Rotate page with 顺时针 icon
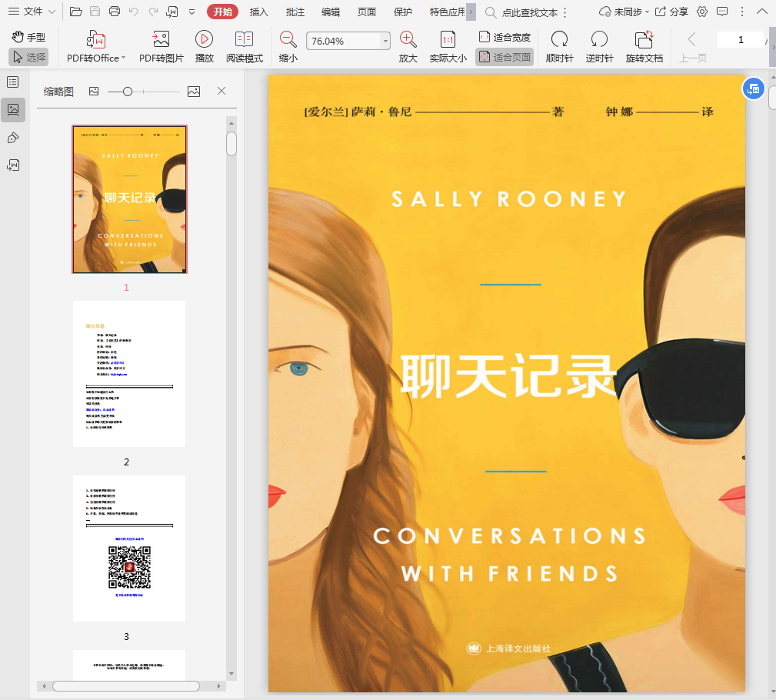 [559, 40]
